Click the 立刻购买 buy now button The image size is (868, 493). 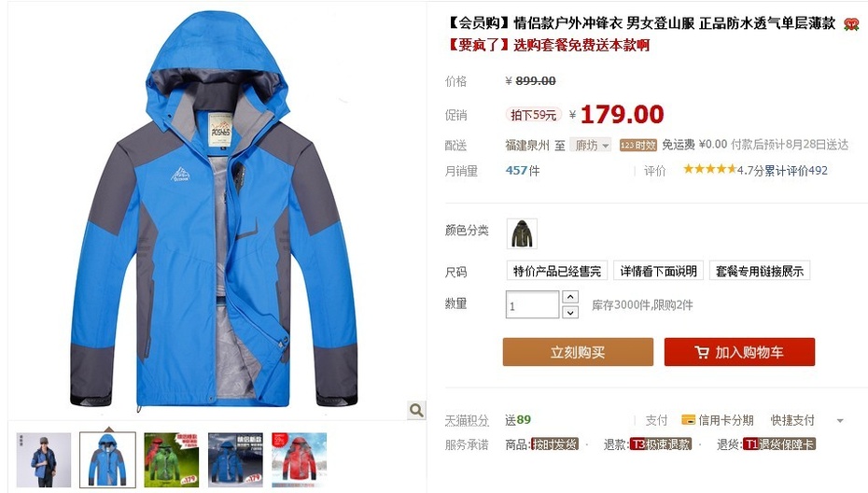click(578, 352)
